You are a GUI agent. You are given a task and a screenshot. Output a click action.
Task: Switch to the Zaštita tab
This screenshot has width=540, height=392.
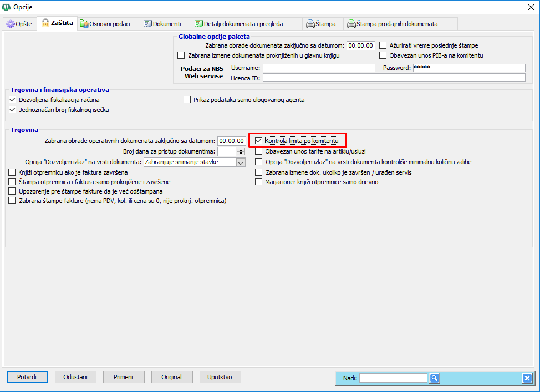pos(57,23)
